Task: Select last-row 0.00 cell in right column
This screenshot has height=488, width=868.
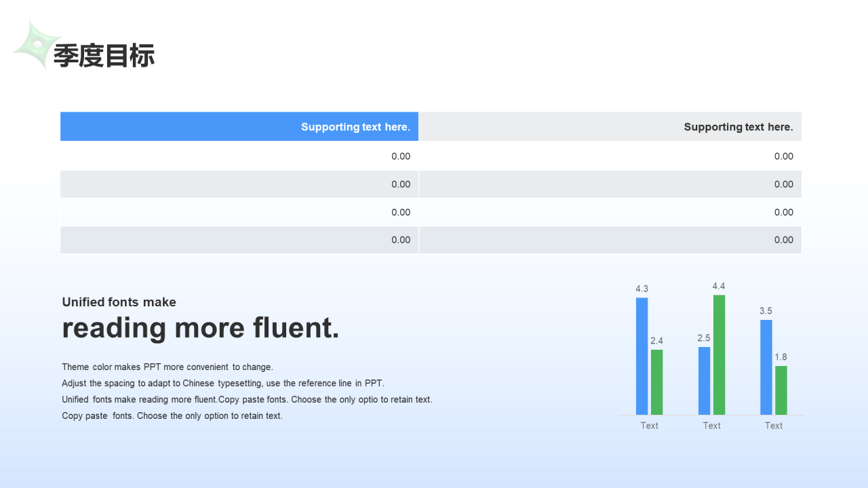Action: point(783,240)
